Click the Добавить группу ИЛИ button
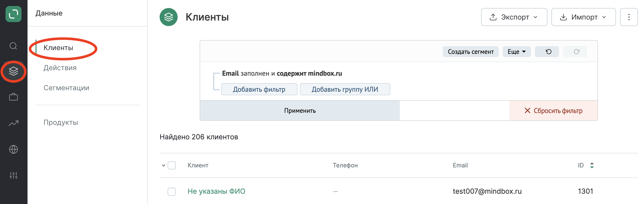This screenshot has width=644, height=204. (345, 89)
